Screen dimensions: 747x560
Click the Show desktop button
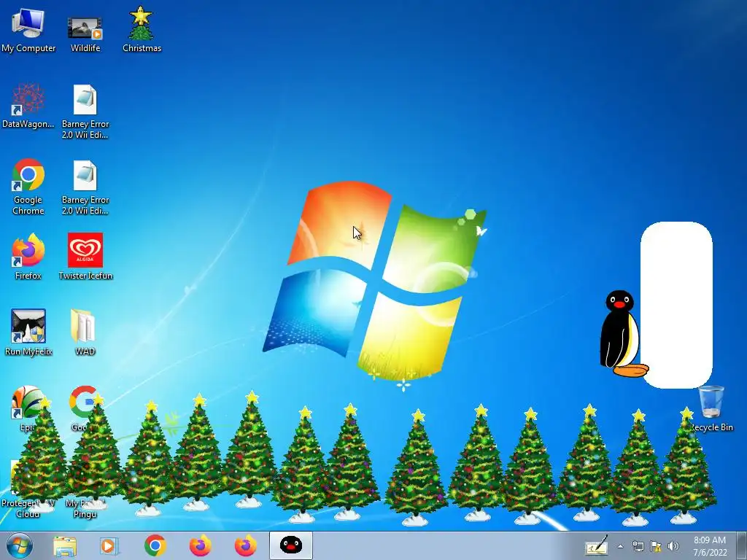point(742,545)
